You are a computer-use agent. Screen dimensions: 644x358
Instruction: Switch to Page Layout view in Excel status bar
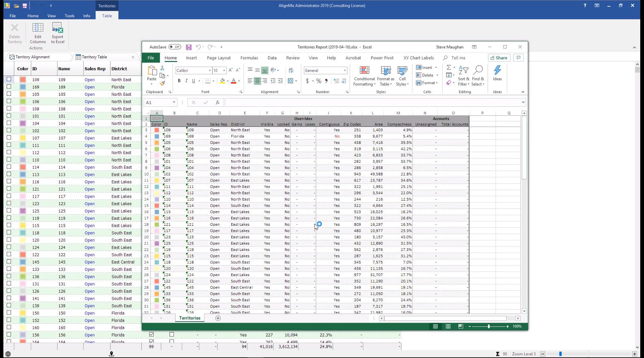tap(448, 326)
